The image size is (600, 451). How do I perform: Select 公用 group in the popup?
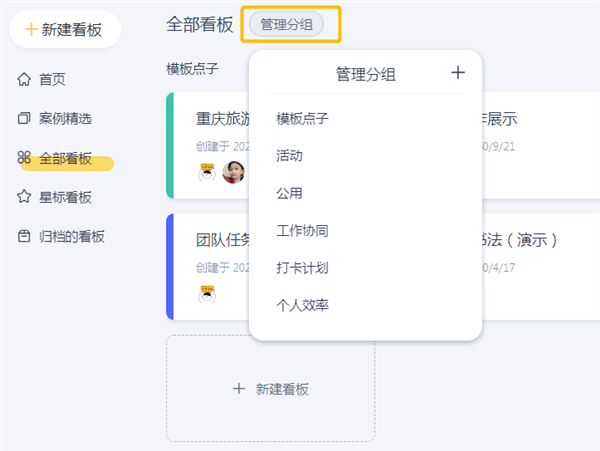point(289,193)
